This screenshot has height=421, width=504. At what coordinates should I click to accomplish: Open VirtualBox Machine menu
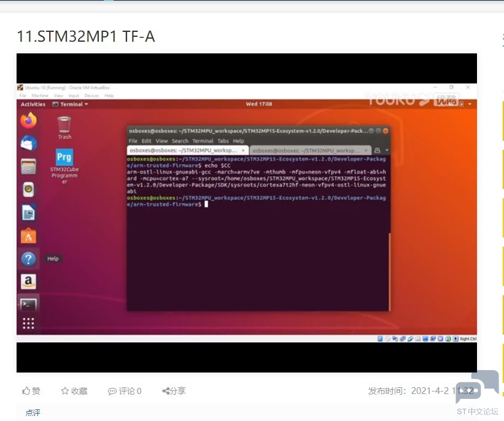tap(40, 96)
